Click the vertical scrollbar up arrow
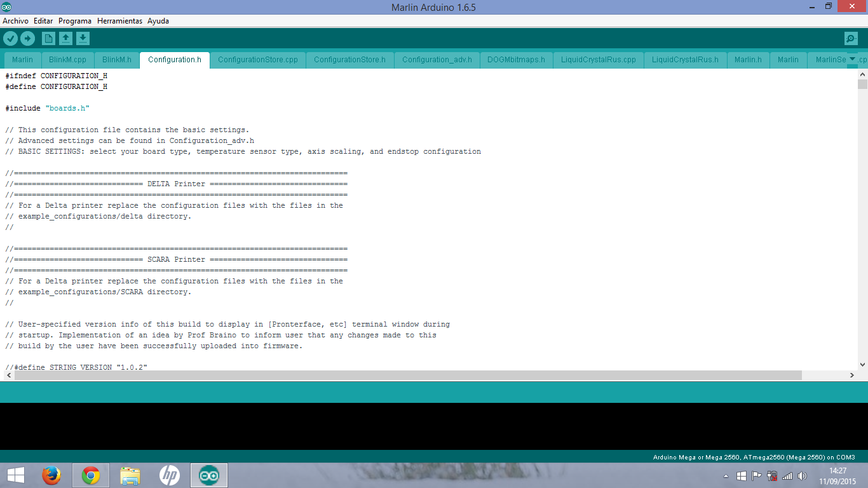 (x=862, y=74)
